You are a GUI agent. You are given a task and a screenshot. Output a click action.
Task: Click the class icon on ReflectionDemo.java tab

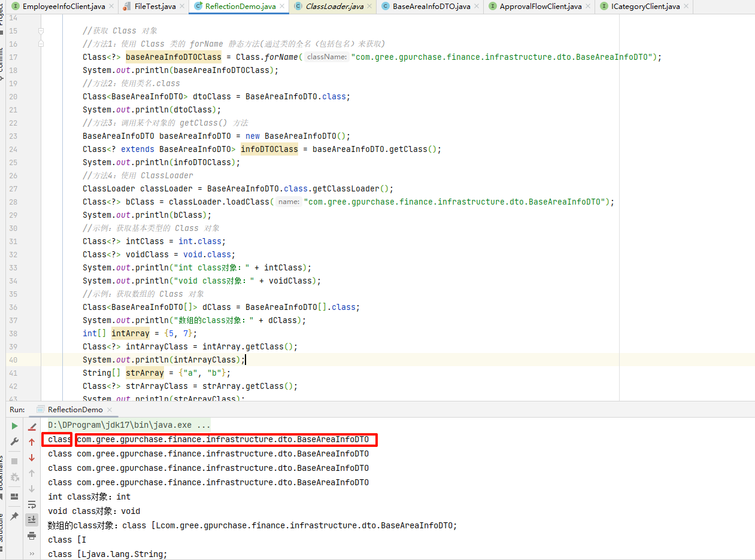(198, 7)
